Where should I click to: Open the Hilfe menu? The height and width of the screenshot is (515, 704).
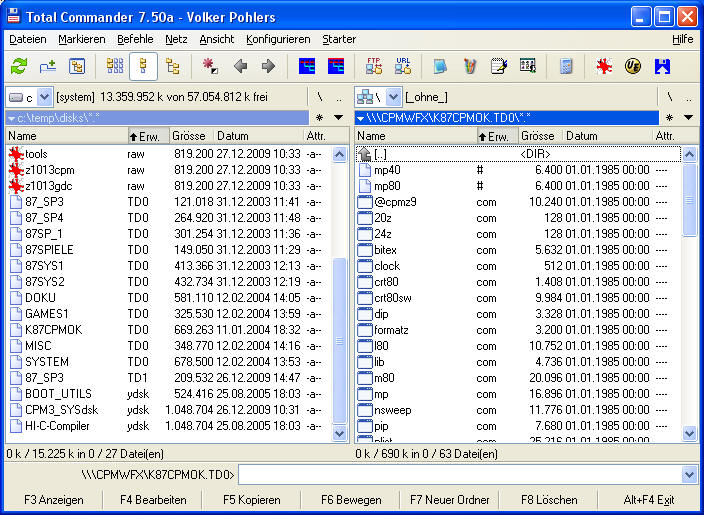tap(682, 40)
